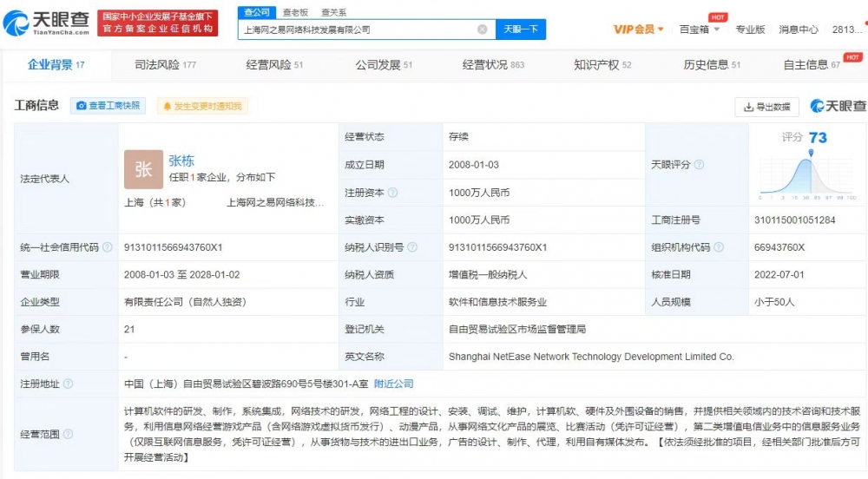
Task: Open the help icon beside 经营范围
Action: pos(68,434)
